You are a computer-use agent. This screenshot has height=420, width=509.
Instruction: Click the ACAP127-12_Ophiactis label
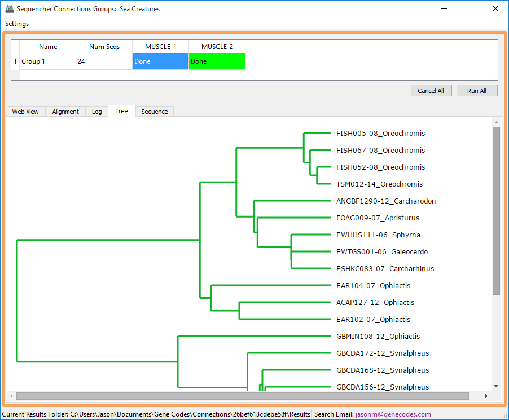tap(375, 302)
